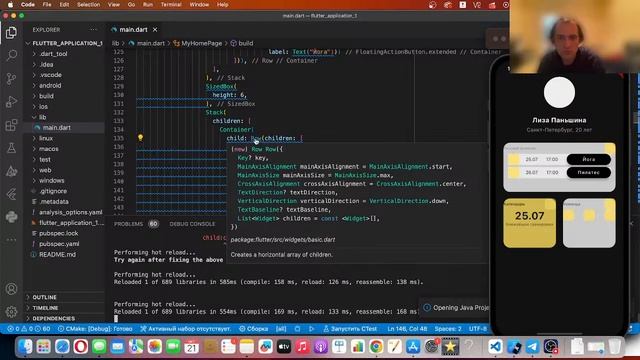Collapse the FLUTTER_APPLICATION_1 root folder
This screenshot has width=640, height=360.
(64, 43)
